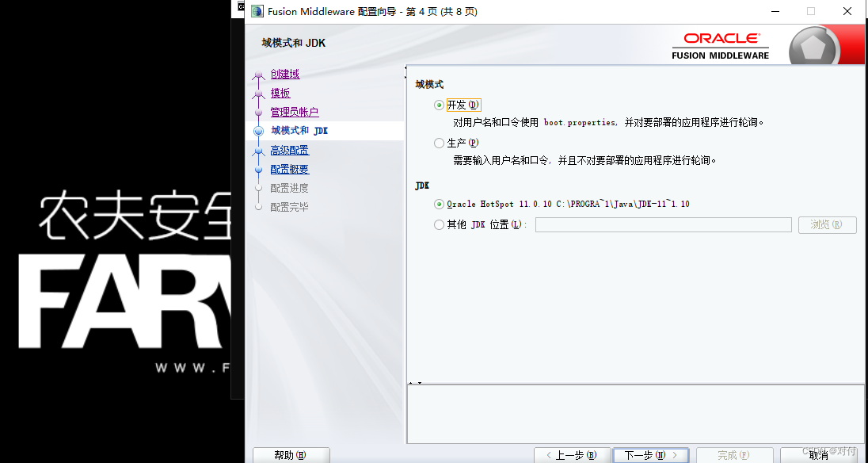The width and height of the screenshot is (868, 463).
Task: Click the 完成 finish button
Action: click(x=734, y=455)
